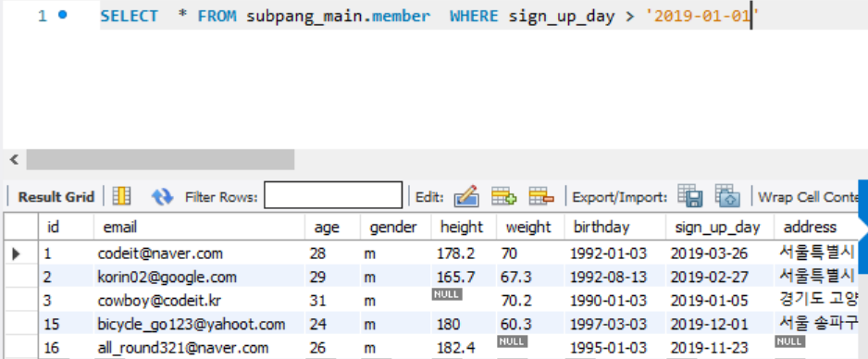The height and width of the screenshot is (359, 868).
Task: Click the '2019-01-01' date string in query
Action: click(702, 16)
